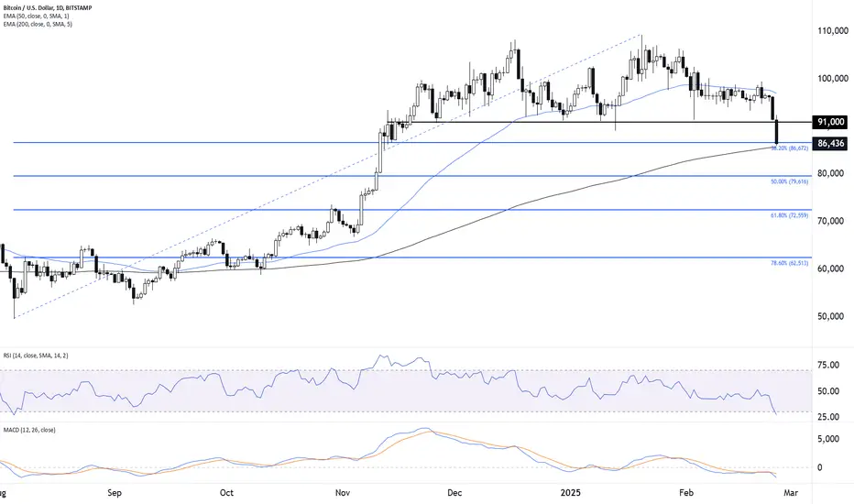Image resolution: width=854 pixels, height=504 pixels.
Task: Click the Bitcoin / U.S. Dollar chart title
Action: click(48, 8)
